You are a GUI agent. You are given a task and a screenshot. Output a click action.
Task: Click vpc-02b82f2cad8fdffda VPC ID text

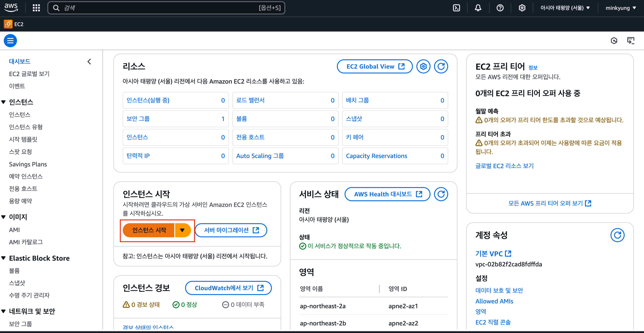coord(509,264)
